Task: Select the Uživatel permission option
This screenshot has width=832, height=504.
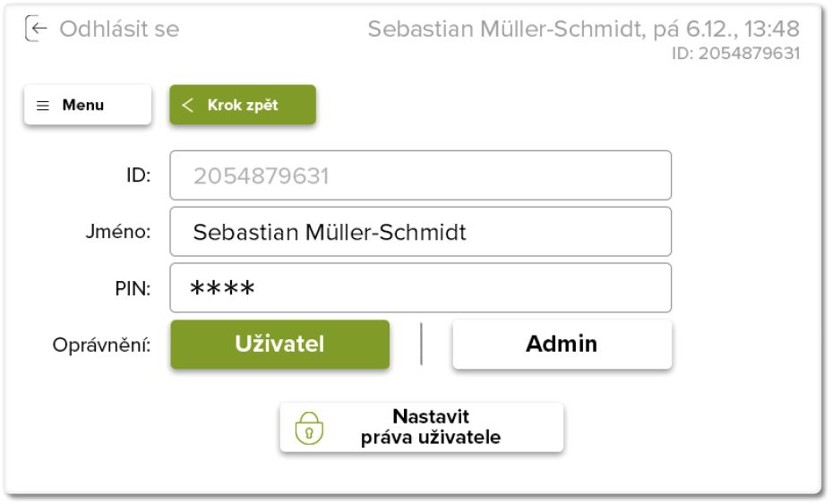Action: point(279,344)
